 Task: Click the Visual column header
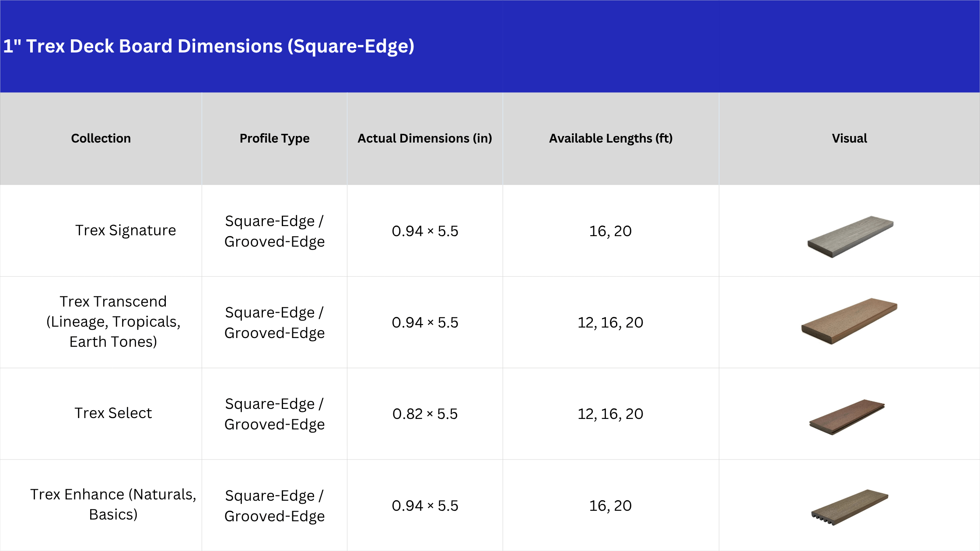point(849,139)
